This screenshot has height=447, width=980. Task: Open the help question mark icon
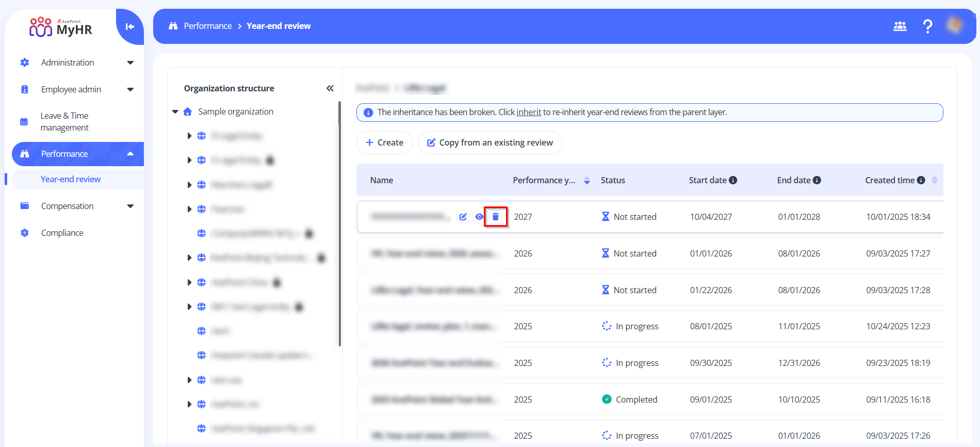tap(927, 26)
